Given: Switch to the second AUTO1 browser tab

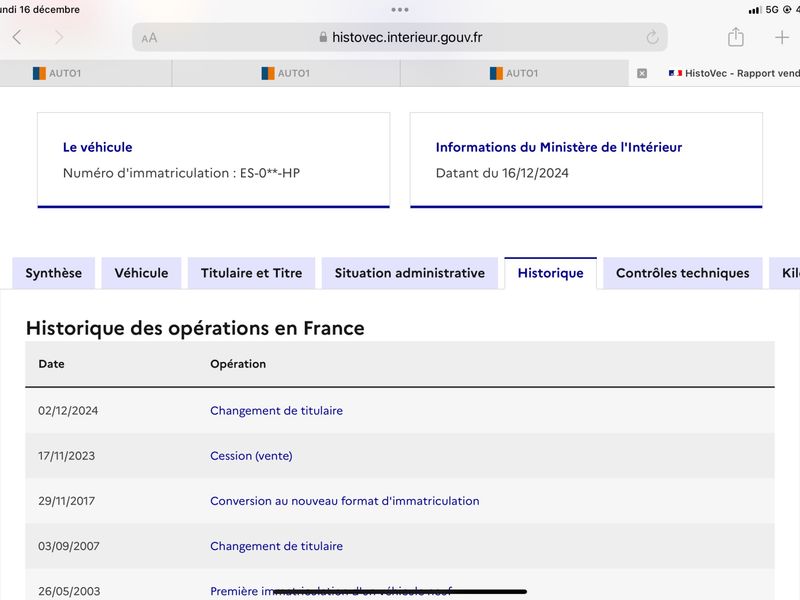Looking at the screenshot, I should pyautogui.click(x=286, y=73).
